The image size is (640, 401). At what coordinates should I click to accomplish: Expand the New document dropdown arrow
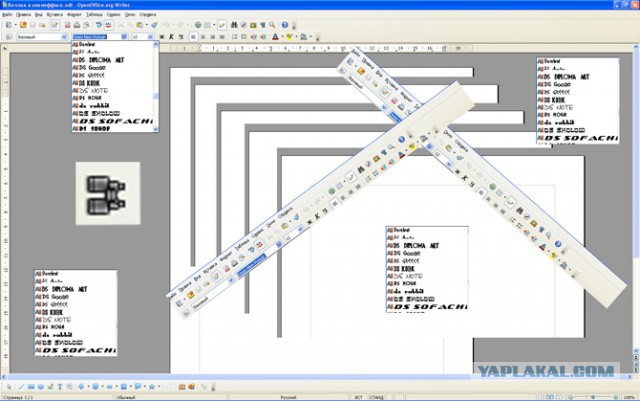click(x=15, y=25)
